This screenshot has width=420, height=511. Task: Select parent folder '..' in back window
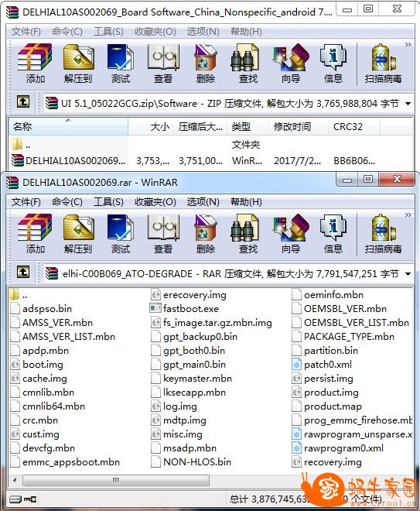pos(22,145)
